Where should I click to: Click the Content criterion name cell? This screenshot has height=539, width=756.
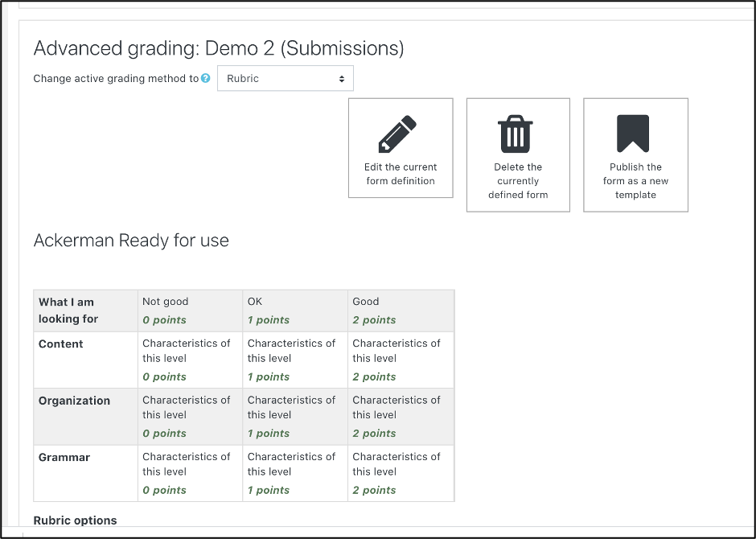60,344
